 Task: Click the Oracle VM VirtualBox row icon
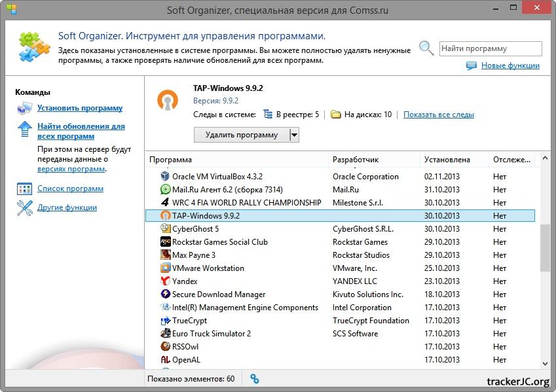[x=165, y=176]
